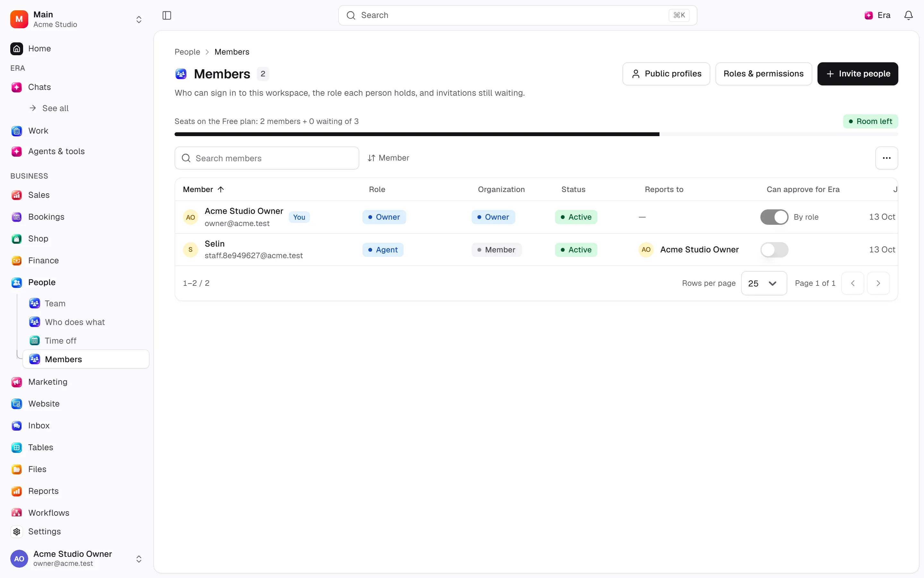Open Workflows icon in sidebar
Viewport: 924px width, 578px height.
pyautogui.click(x=16, y=512)
